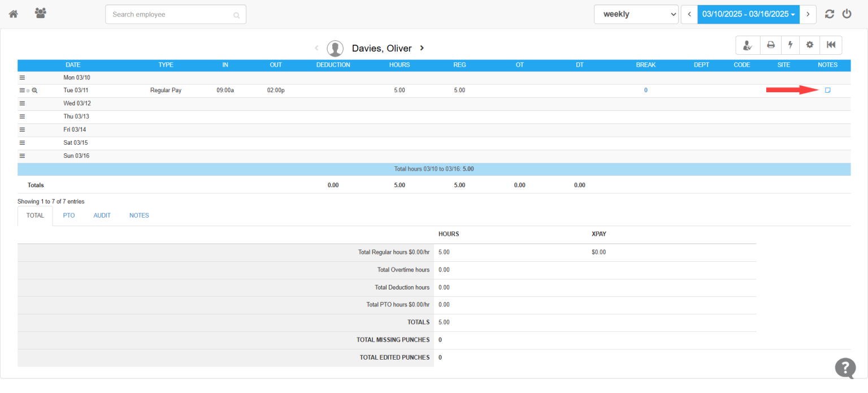Print the timesheet
The height and width of the screenshot is (393, 868).
(770, 45)
